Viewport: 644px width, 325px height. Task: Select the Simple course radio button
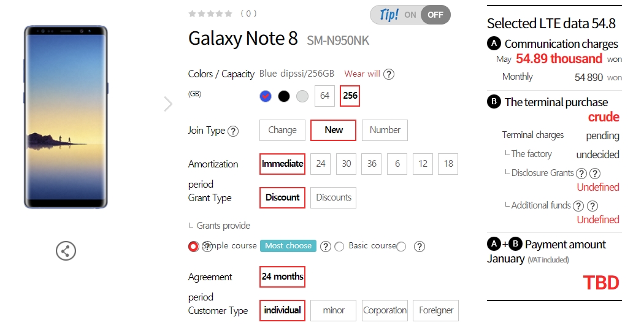click(x=193, y=247)
